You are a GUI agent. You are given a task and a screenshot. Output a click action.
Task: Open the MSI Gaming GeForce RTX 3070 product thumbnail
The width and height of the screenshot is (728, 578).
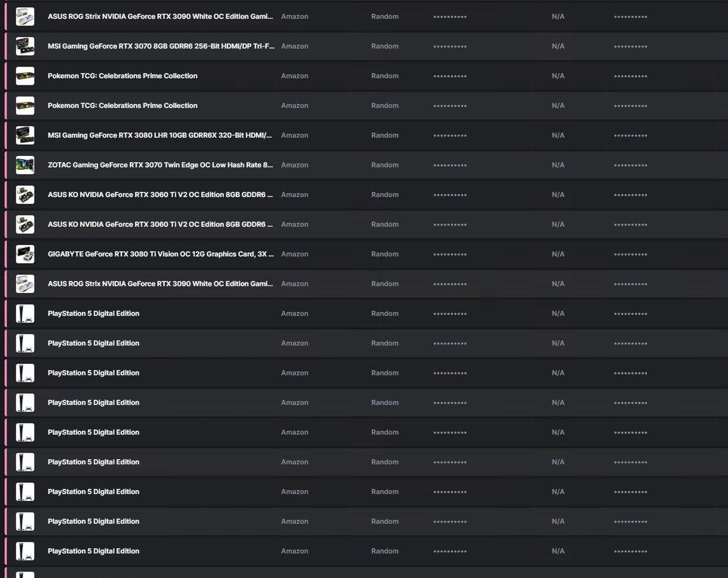point(25,46)
